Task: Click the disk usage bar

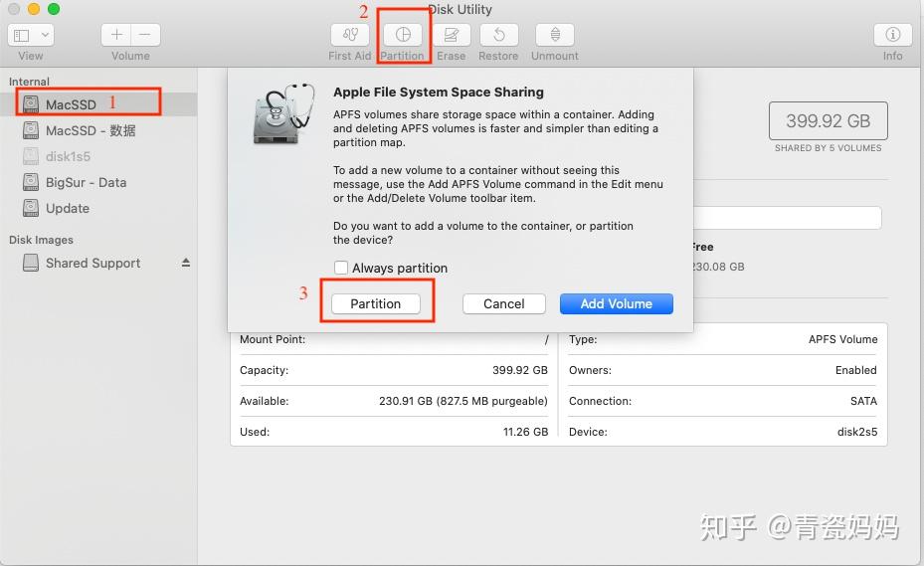Action: pyautogui.click(x=788, y=218)
